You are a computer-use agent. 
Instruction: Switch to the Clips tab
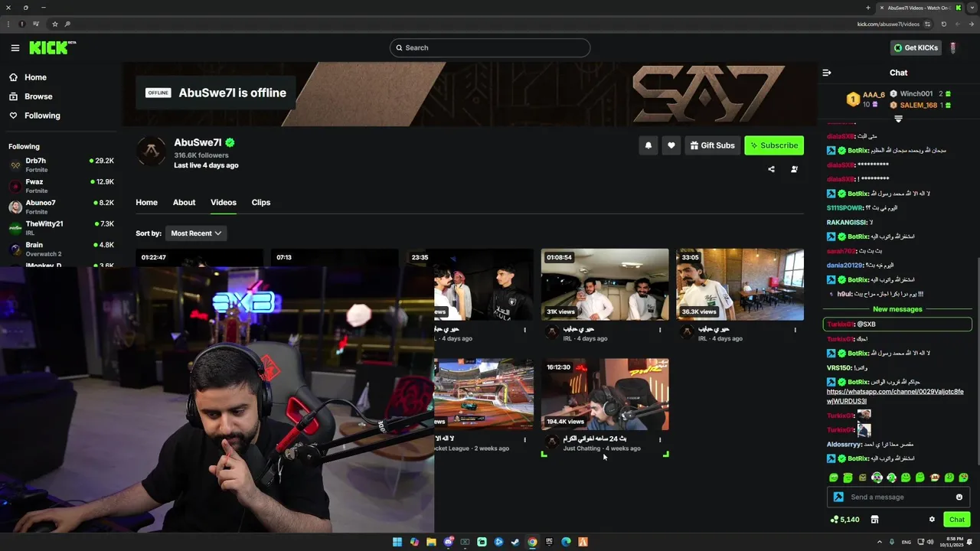(261, 203)
